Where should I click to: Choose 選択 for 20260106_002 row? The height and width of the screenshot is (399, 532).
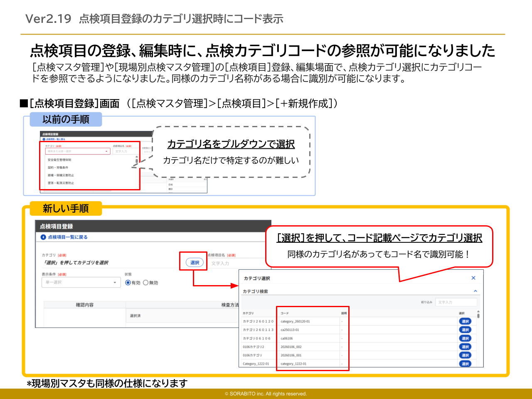click(465, 347)
